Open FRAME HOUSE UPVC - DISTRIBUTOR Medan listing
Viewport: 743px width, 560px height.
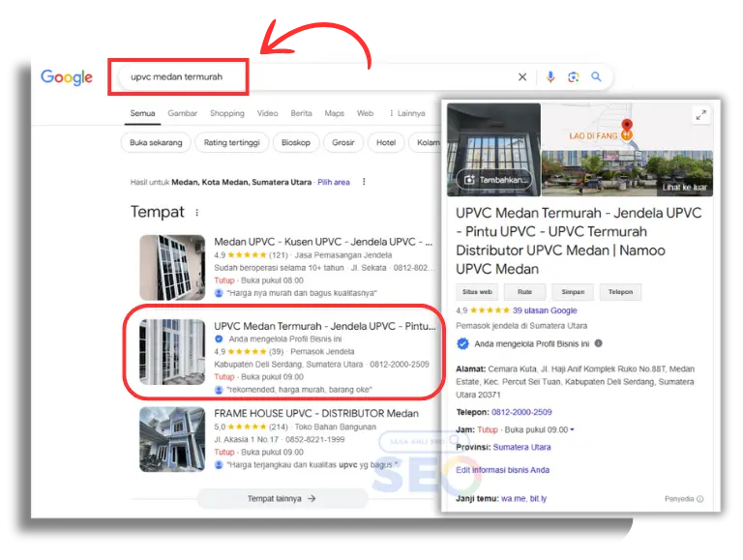(316, 413)
